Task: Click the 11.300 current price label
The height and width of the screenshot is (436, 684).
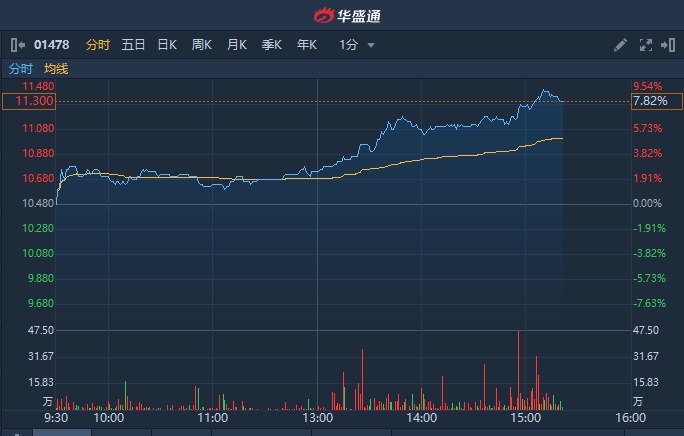Action: [29, 101]
